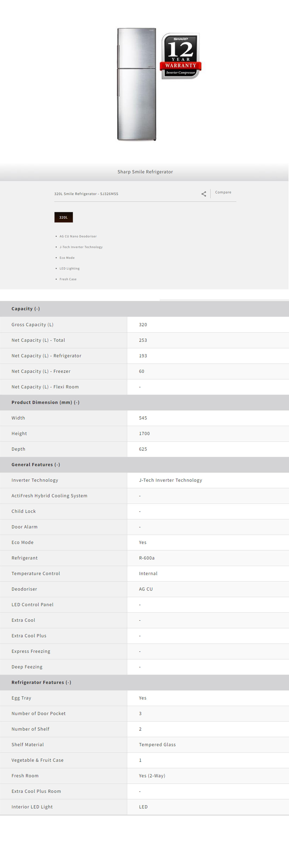This screenshot has width=289, height=868.
Task: Collapse the General Features section
Action: click(x=36, y=465)
